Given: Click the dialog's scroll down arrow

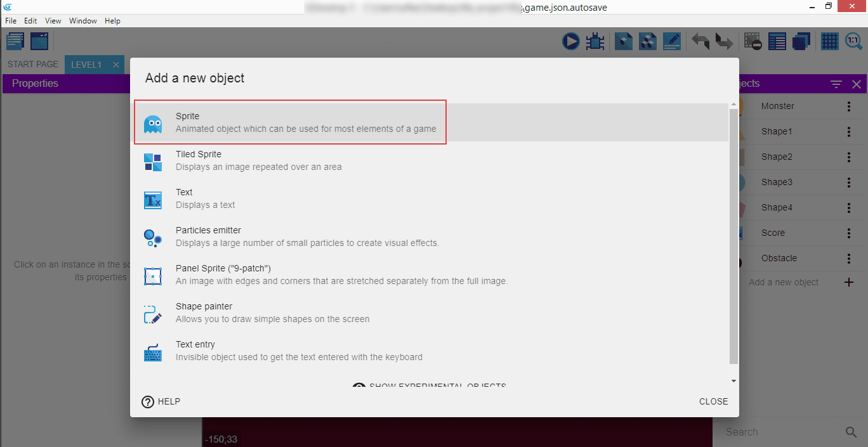Looking at the screenshot, I should 734,381.
